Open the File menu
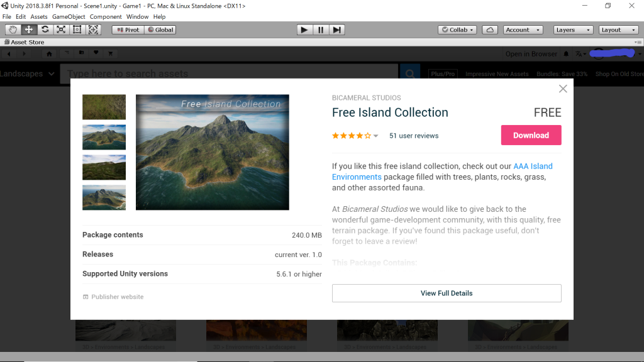 click(x=6, y=17)
